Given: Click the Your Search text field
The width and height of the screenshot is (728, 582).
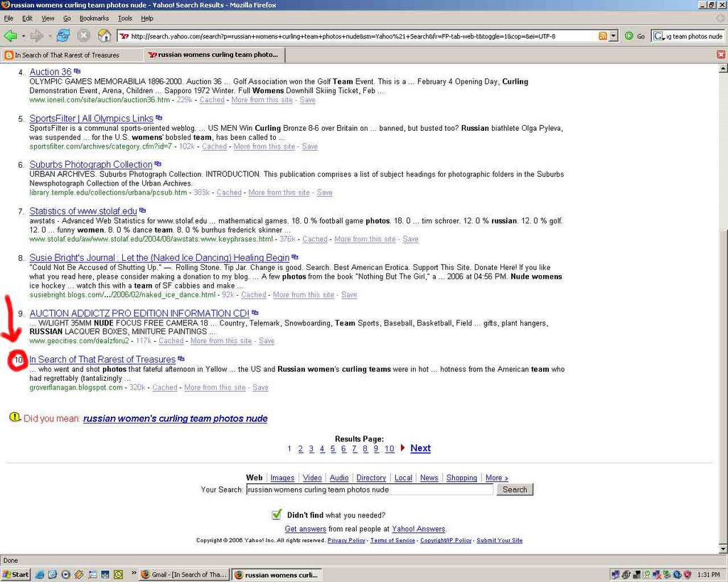Looking at the screenshot, I should tap(370, 490).
